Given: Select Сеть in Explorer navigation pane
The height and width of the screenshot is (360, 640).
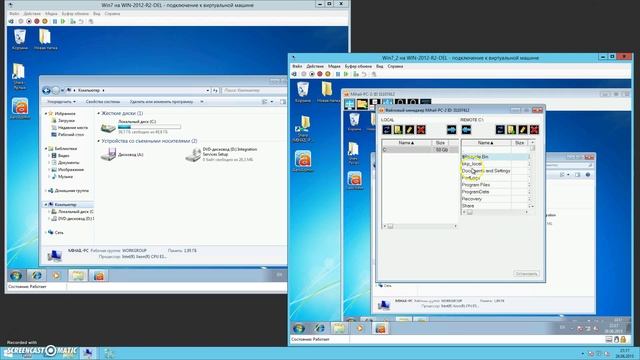Looking at the screenshot, I should (x=59, y=232).
